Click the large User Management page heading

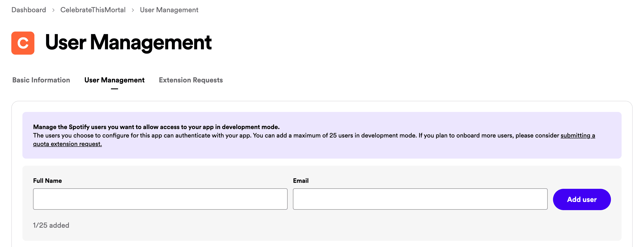pos(128,43)
